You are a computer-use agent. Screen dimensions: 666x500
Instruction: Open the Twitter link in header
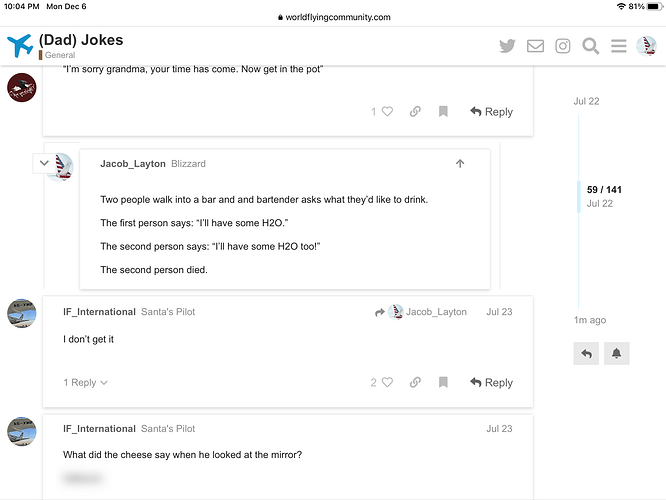click(507, 45)
